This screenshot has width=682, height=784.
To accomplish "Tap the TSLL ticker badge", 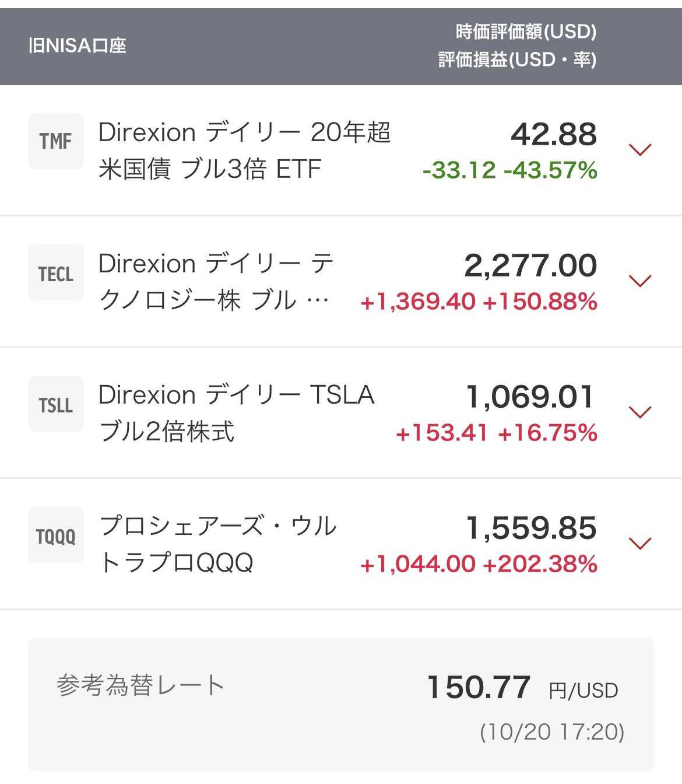I will 56,404.
